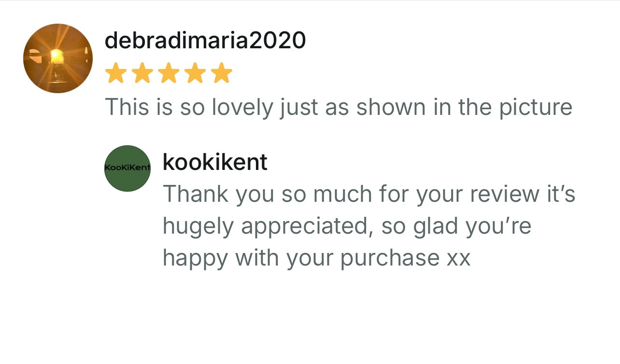Open debradimaria2020's profile picture

click(x=58, y=58)
